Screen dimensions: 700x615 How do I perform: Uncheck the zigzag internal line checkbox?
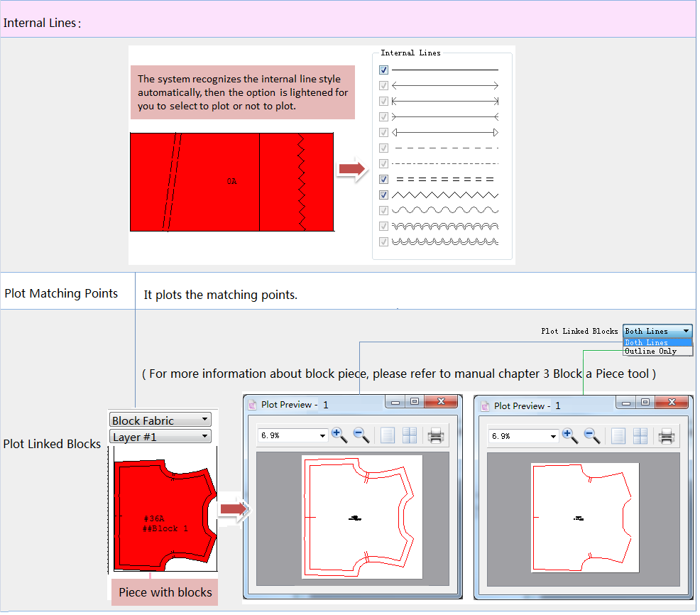coord(384,195)
